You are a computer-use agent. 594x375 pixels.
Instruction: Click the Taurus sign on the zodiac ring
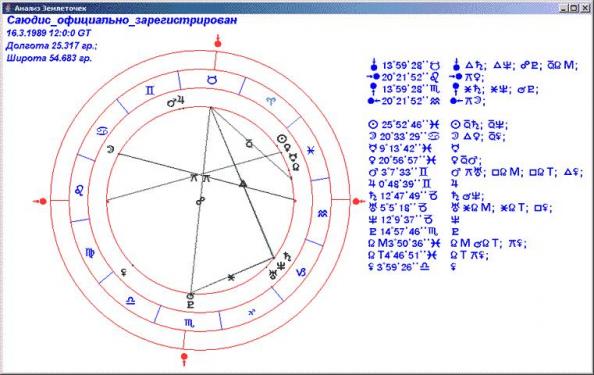[213, 80]
